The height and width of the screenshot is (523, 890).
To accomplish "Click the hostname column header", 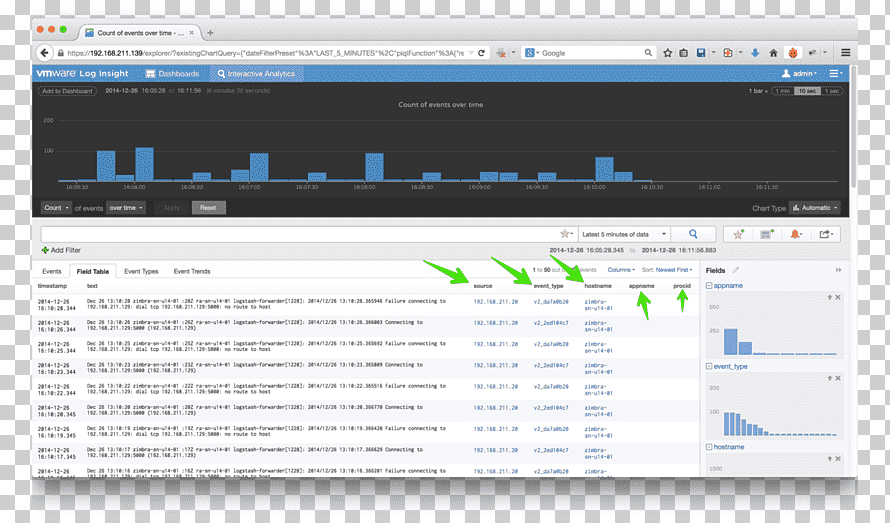I will pyautogui.click(x=598, y=286).
